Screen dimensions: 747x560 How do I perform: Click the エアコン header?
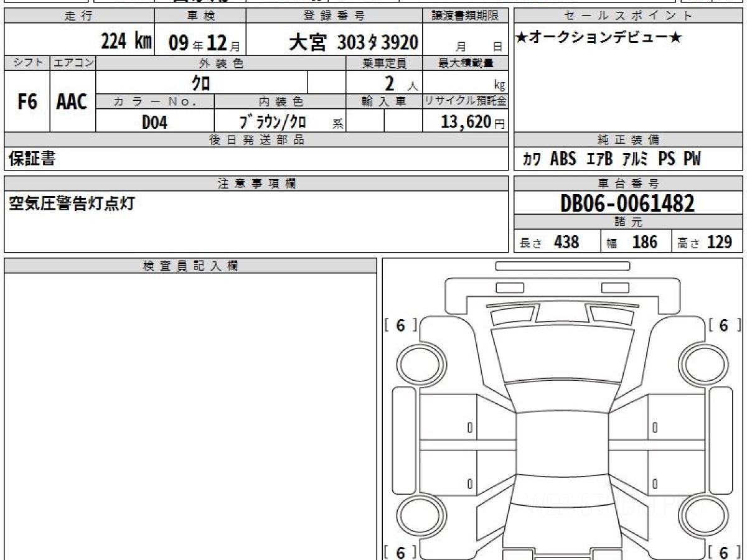tap(73, 63)
